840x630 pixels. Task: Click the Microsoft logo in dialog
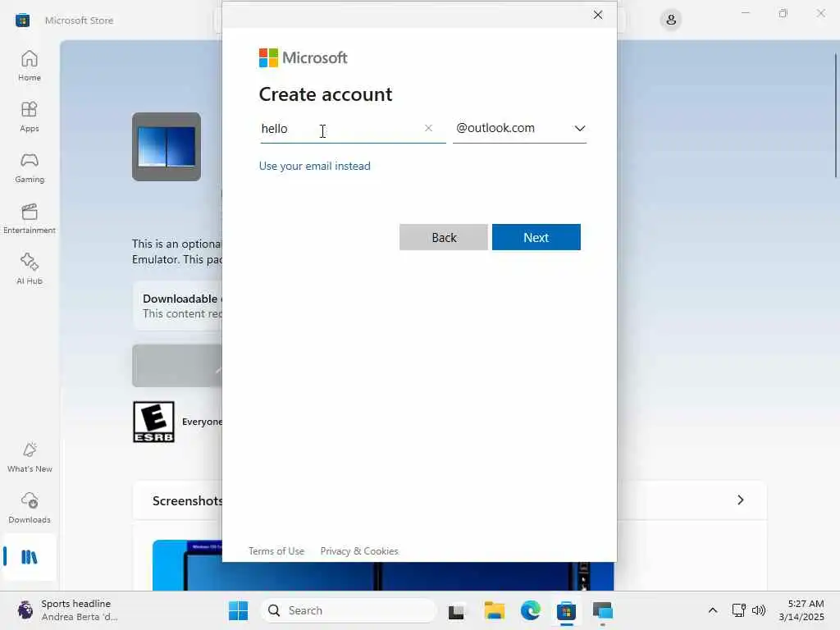point(304,58)
